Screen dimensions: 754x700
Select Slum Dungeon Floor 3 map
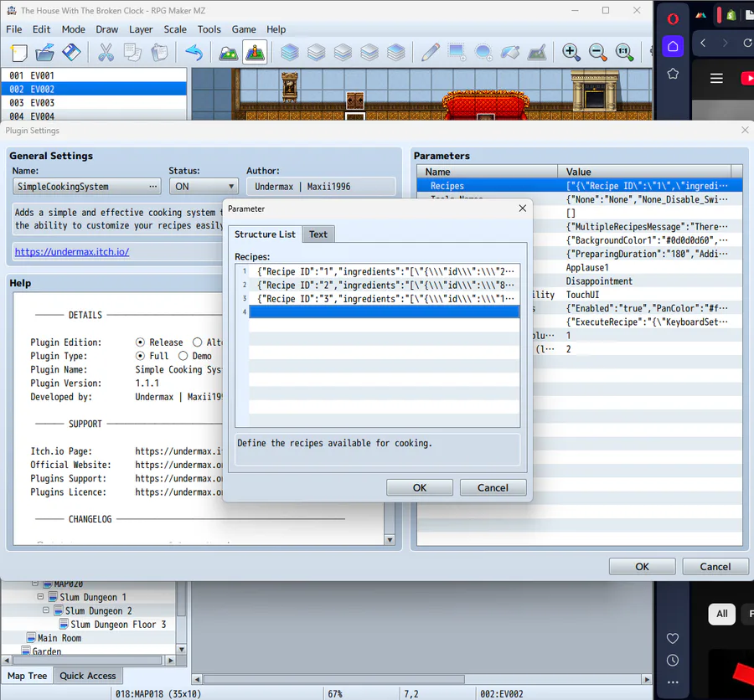coord(118,624)
